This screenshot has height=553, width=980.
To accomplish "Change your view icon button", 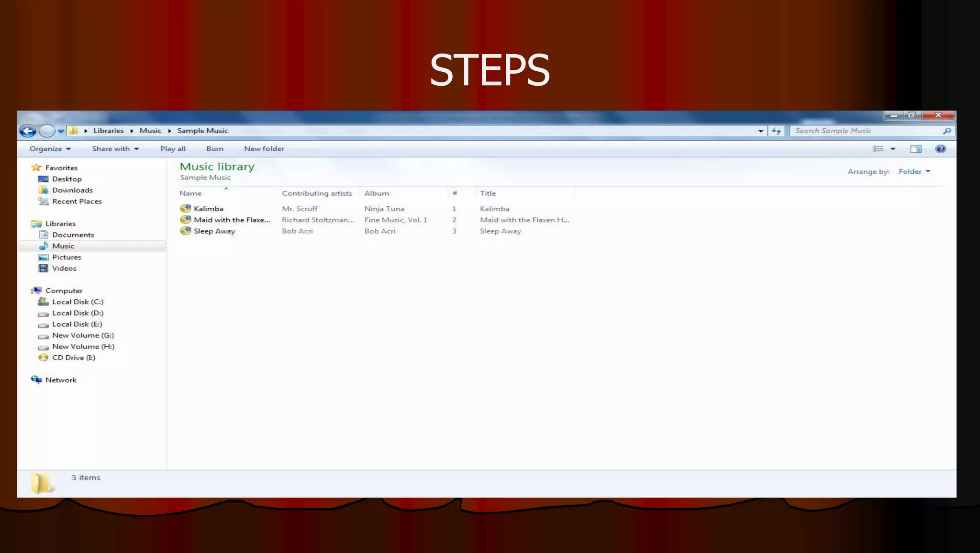I will 878,149.
